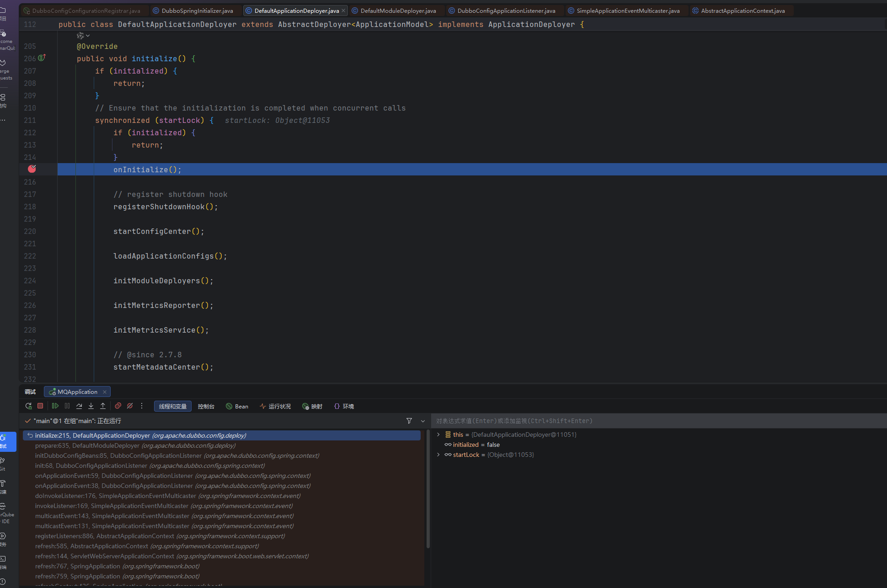887x588 pixels.
Task: Resume program execution
Action: click(x=55, y=406)
